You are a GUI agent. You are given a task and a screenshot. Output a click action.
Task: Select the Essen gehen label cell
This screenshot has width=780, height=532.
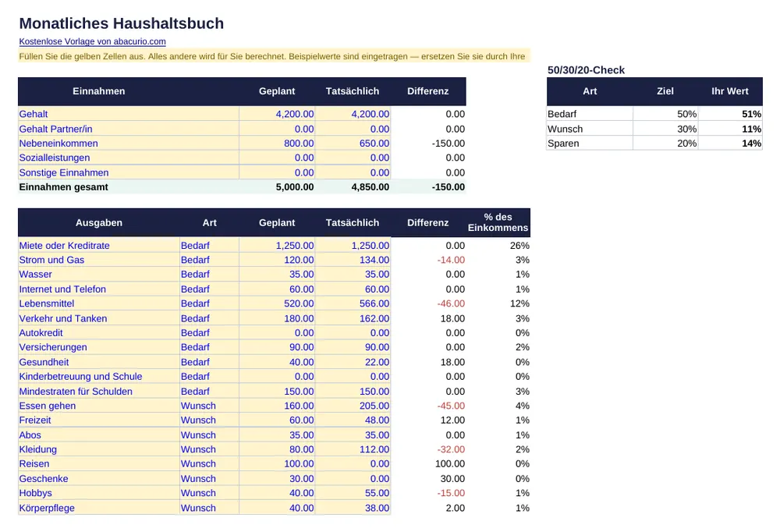(98, 406)
